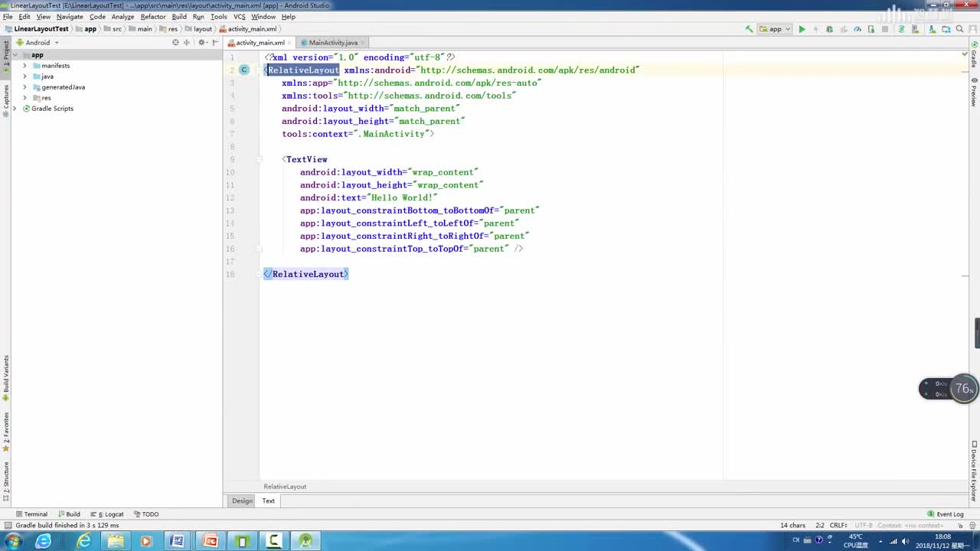The width and height of the screenshot is (980, 551).
Task: Expand the res folder
Action: 24,98
